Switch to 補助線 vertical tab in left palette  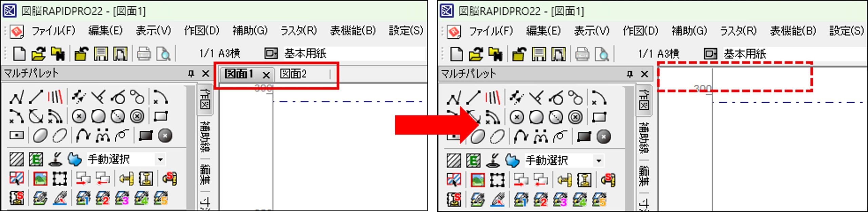point(204,136)
